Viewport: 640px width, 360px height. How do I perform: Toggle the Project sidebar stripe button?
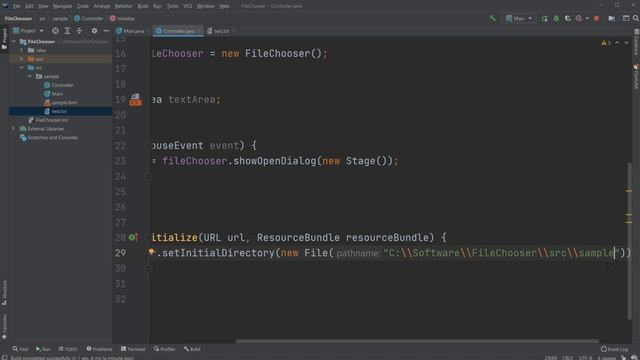coord(4,39)
